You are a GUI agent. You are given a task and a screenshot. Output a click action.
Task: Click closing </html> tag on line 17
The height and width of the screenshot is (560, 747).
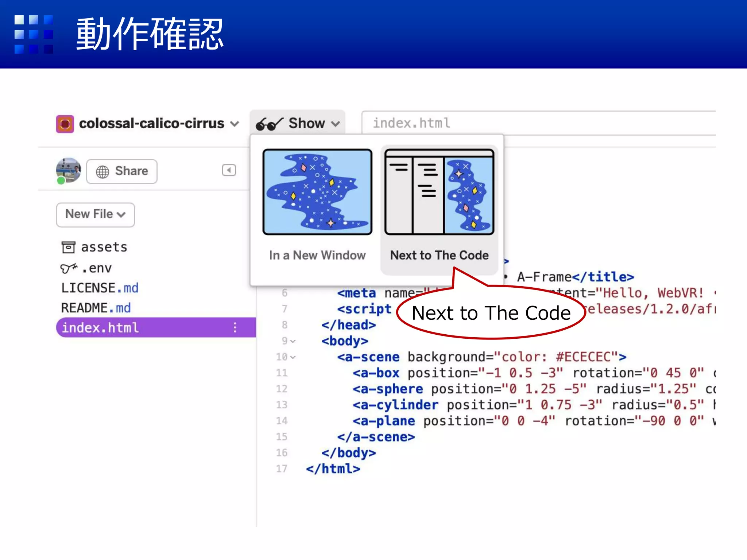[x=333, y=469]
